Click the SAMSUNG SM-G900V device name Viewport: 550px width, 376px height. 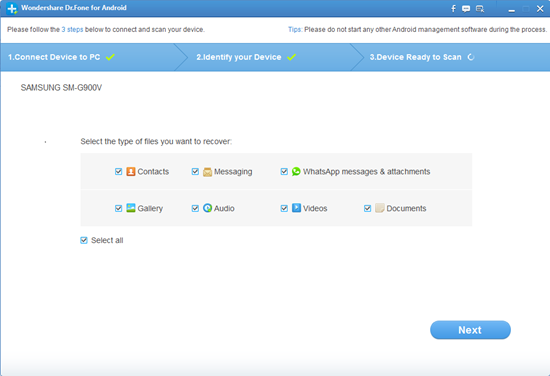point(61,88)
